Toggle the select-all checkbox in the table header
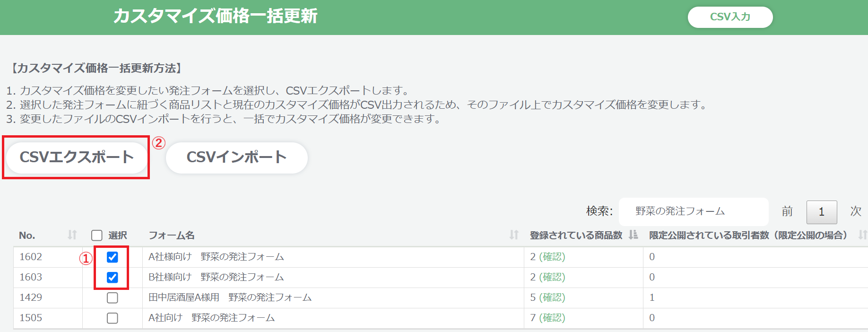 [97, 236]
